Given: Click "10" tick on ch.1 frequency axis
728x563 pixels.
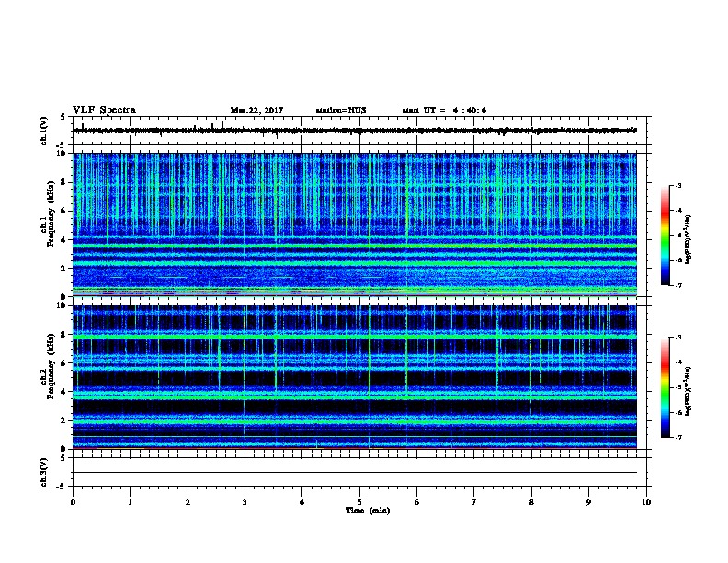Looking at the screenshot, I should 62,154.
